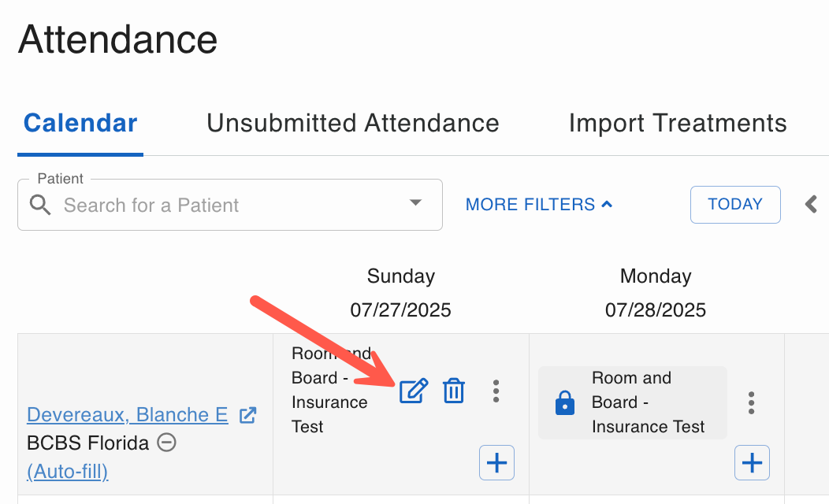The height and width of the screenshot is (504, 829).
Task: Open the Patient dropdown arrow
Action: click(415, 203)
